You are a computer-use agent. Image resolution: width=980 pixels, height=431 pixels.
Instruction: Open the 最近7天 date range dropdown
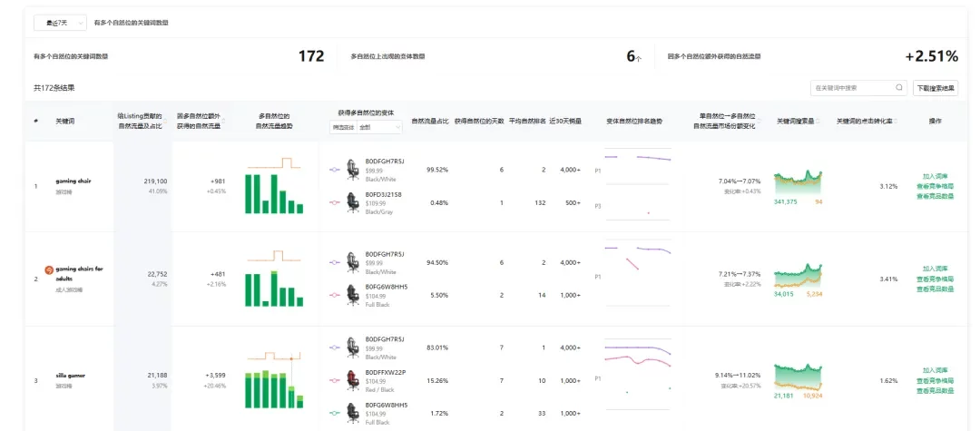click(x=60, y=23)
